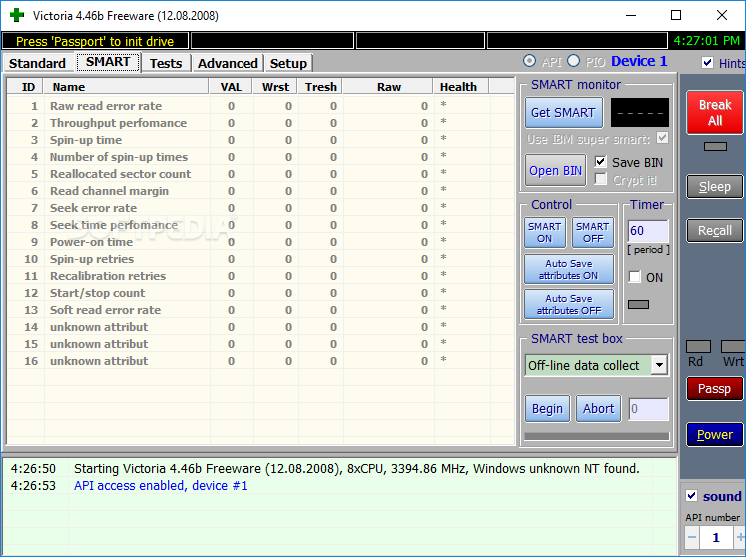Click the VAL column header

231,87
